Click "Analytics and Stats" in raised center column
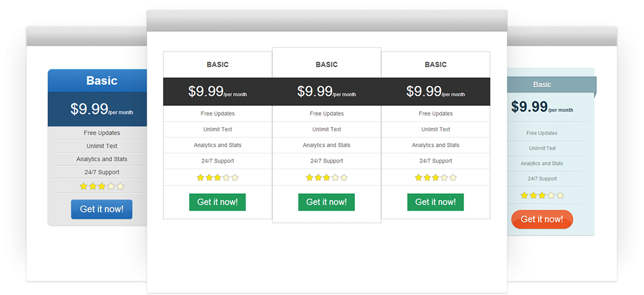 (327, 145)
